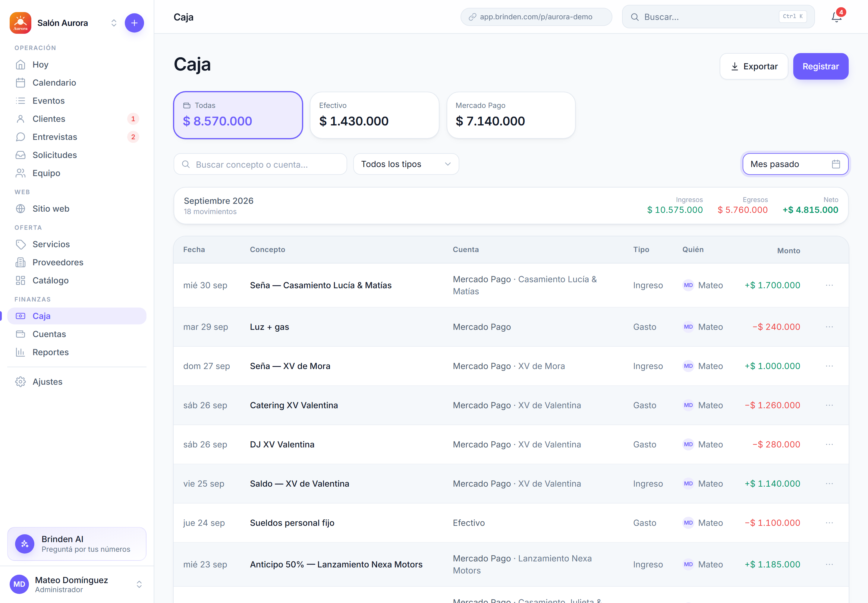Open row actions for Sueldos personal fijo
Screen dimensions: 868x603
829,523
